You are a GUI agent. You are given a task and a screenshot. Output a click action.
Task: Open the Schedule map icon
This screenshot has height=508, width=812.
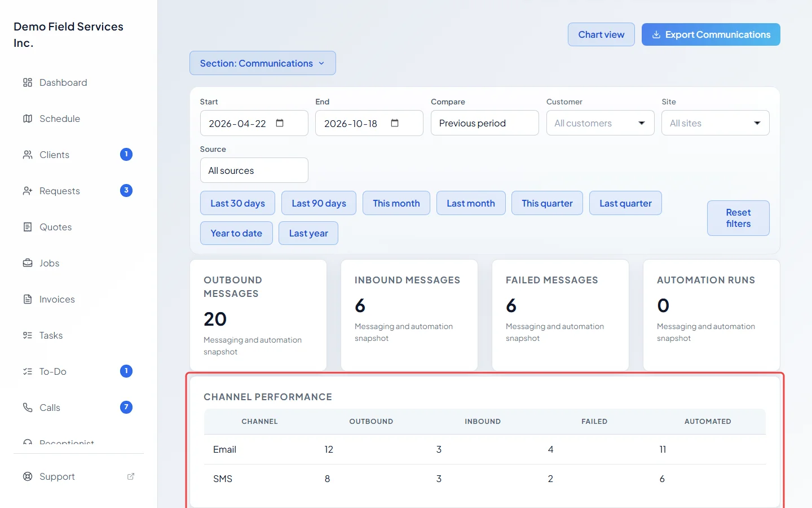28,119
